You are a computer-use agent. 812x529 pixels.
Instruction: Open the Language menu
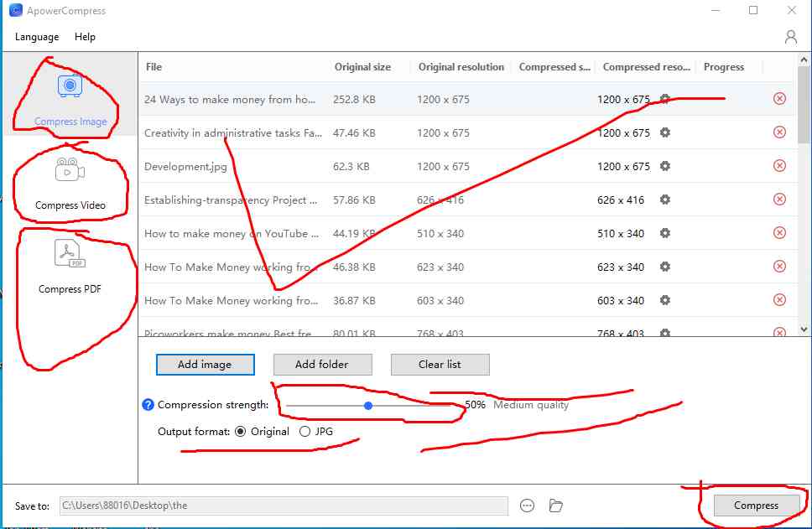pyautogui.click(x=37, y=37)
